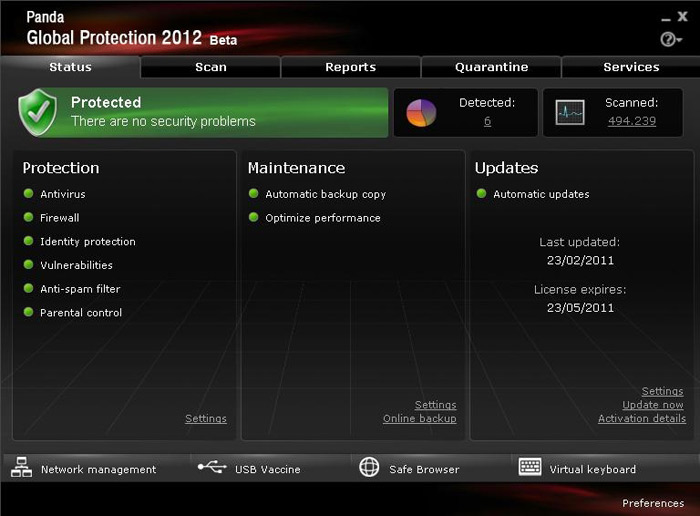Go to the Quarantine tab
This screenshot has height=516, width=700.
pos(491,67)
